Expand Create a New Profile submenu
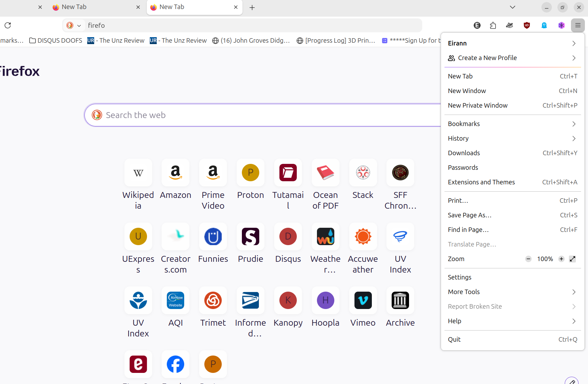 pyautogui.click(x=513, y=58)
